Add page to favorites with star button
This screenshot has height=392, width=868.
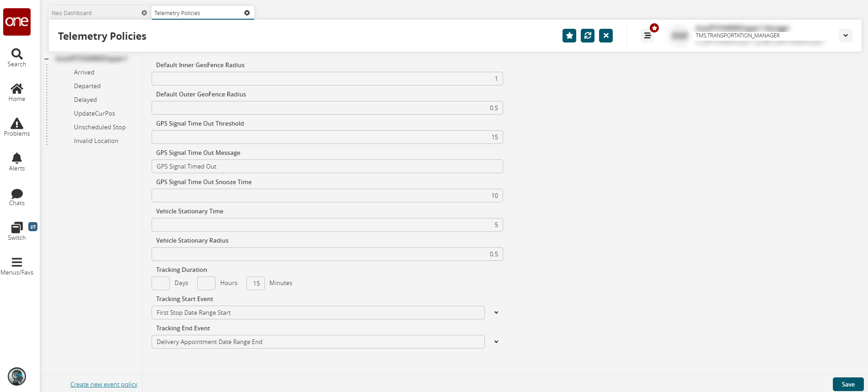pyautogui.click(x=569, y=36)
